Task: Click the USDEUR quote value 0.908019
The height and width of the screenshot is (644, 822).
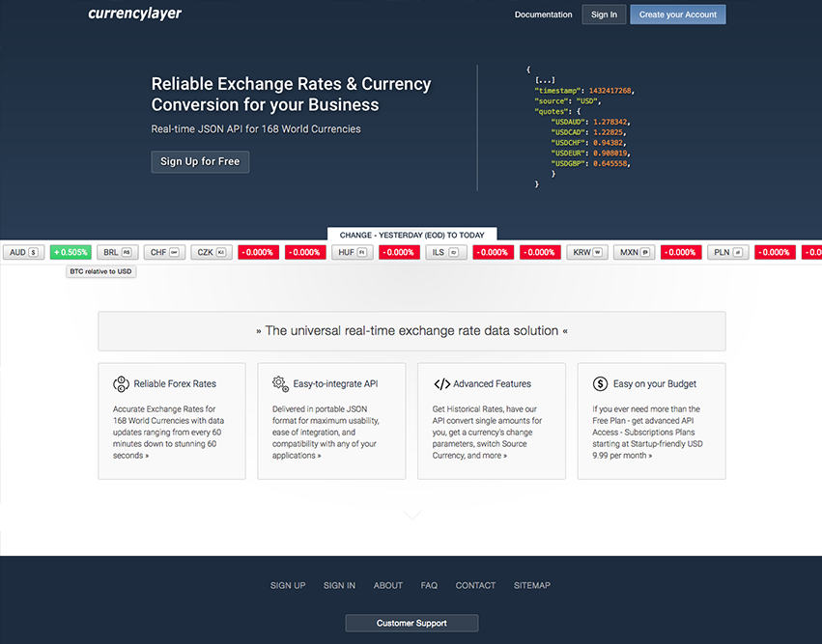Action: point(610,153)
